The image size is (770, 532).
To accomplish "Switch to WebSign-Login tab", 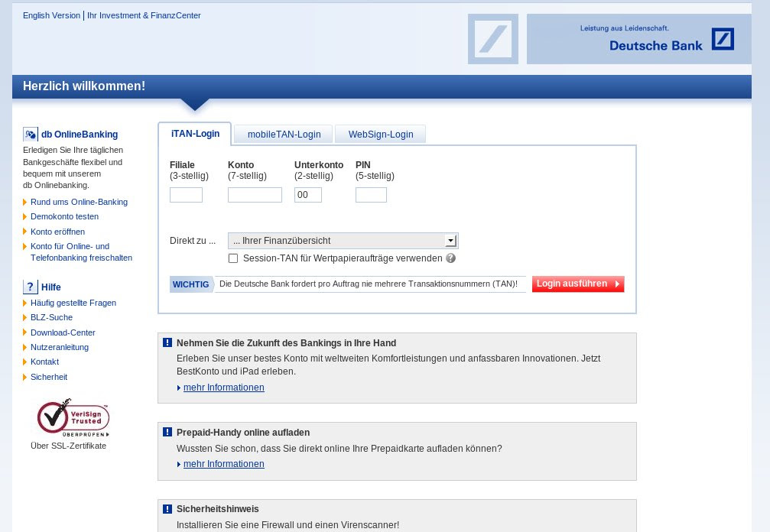I will click(x=381, y=135).
